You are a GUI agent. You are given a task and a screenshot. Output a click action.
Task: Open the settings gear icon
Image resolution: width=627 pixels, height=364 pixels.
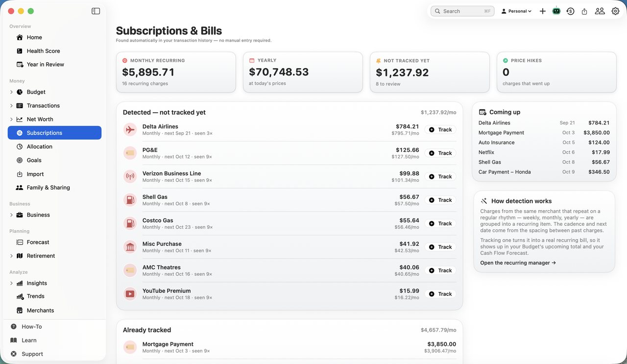(615, 11)
